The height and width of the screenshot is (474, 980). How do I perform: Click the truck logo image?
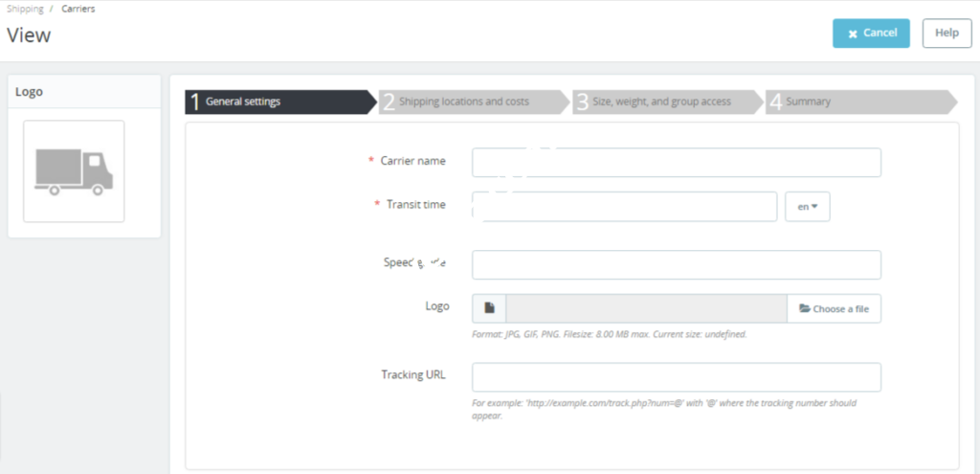74,171
